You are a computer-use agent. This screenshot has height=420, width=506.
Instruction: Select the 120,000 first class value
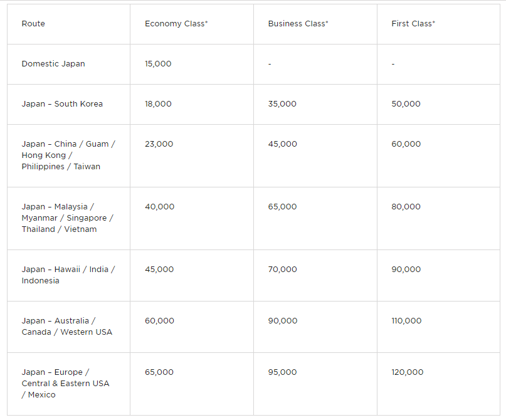pos(408,372)
